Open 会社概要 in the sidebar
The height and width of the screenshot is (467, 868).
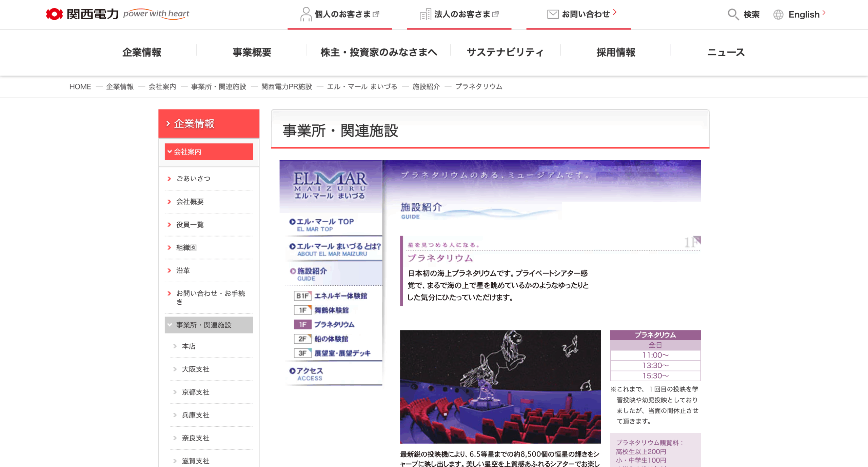click(190, 202)
